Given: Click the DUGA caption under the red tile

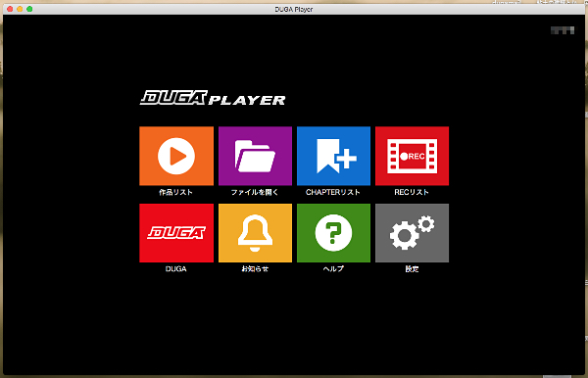Looking at the screenshot, I should (x=175, y=269).
